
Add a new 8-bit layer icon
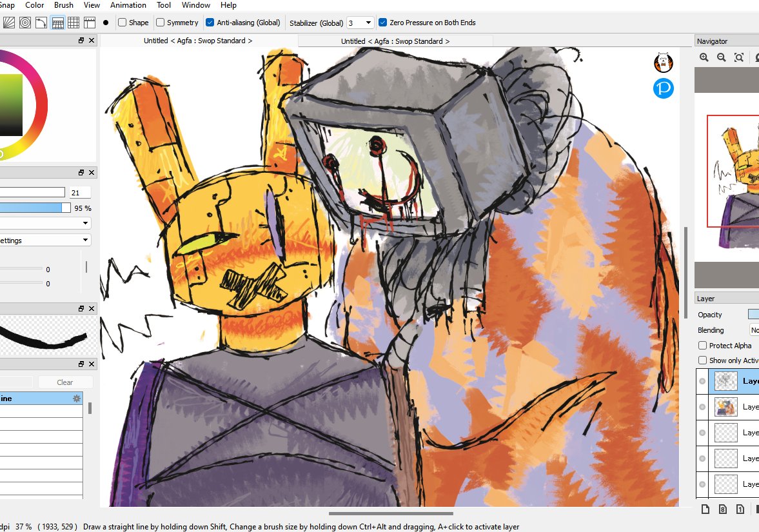point(723,509)
